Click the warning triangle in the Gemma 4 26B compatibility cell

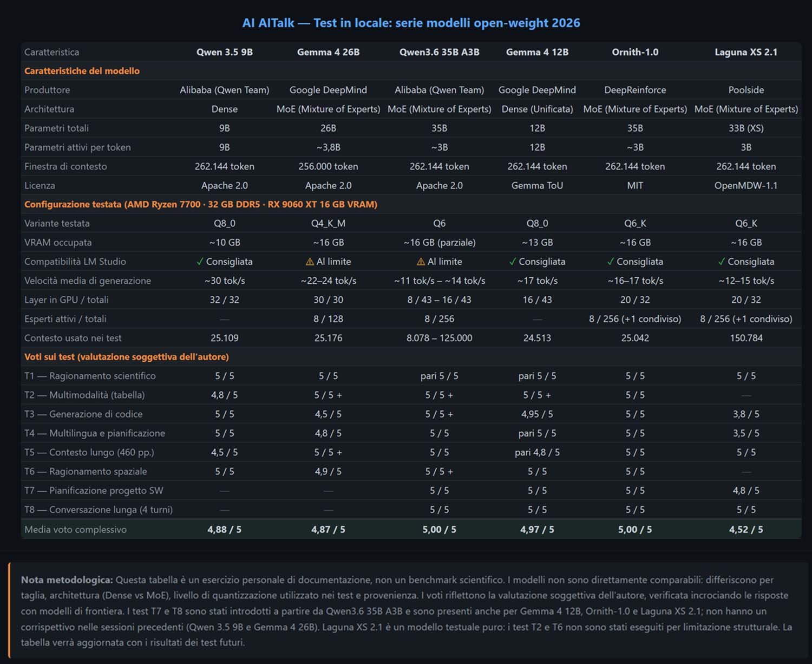(310, 262)
